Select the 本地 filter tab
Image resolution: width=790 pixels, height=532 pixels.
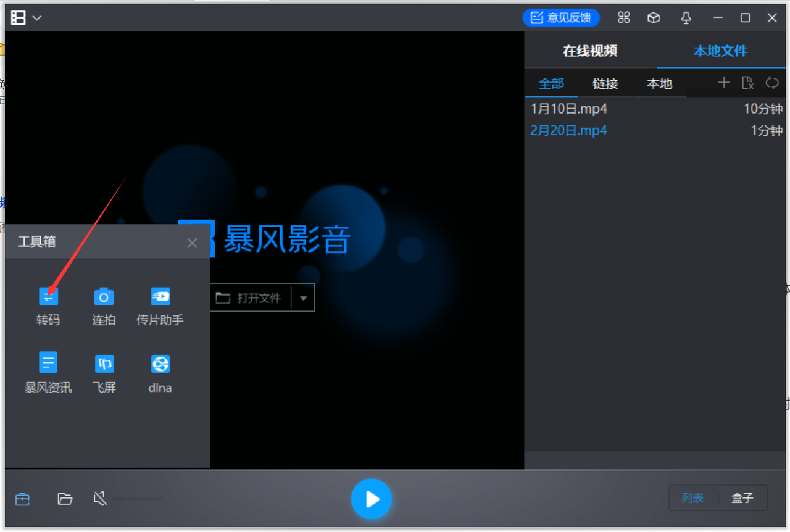click(x=659, y=83)
